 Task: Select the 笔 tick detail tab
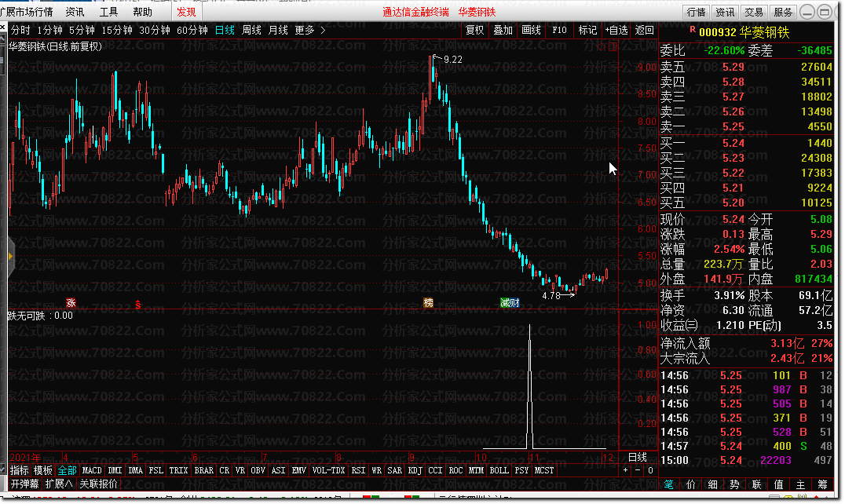pos(668,484)
